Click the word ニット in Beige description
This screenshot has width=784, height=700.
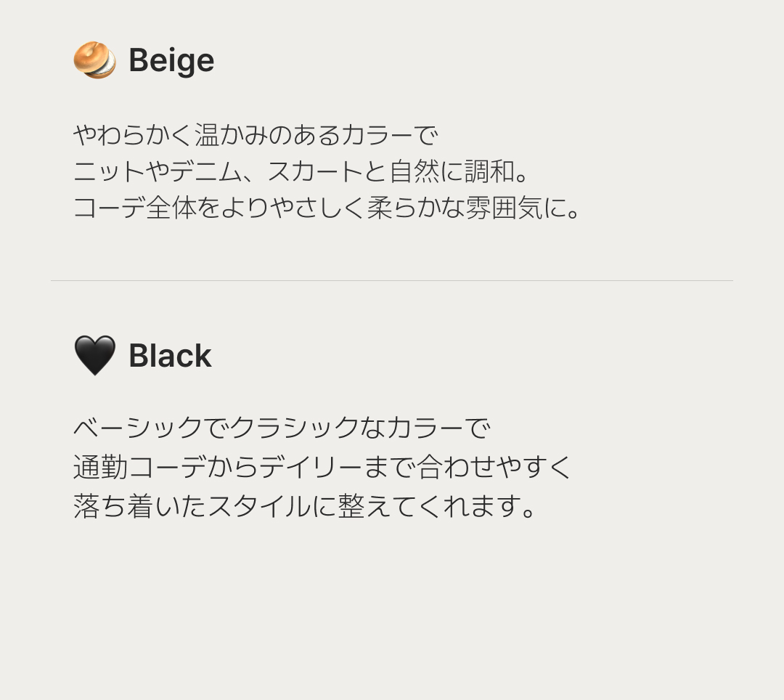pos(110,172)
